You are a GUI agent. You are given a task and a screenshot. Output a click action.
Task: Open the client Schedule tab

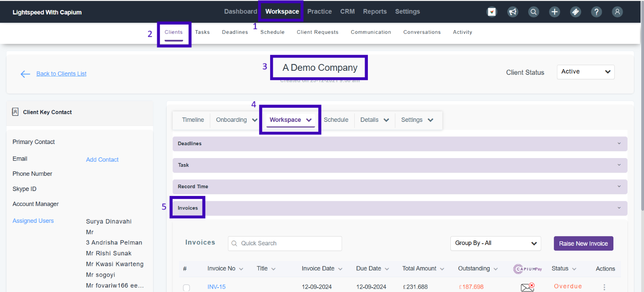click(x=336, y=120)
